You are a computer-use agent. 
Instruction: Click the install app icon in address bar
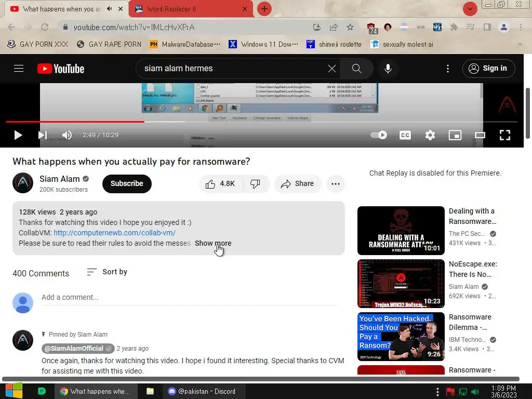pos(316,27)
